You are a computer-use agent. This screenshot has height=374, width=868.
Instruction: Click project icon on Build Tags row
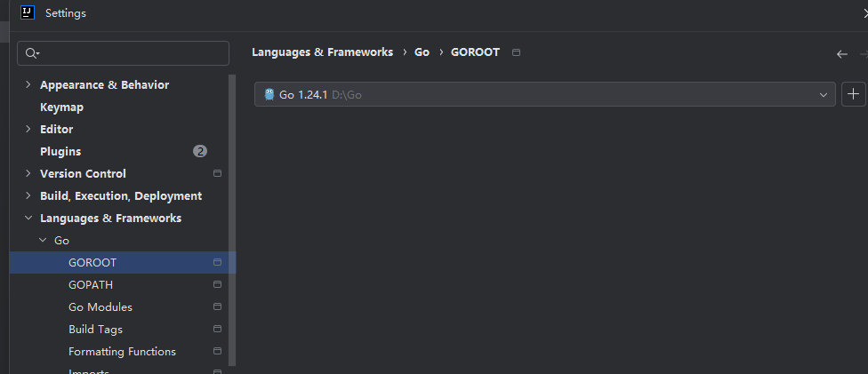click(217, 329)
